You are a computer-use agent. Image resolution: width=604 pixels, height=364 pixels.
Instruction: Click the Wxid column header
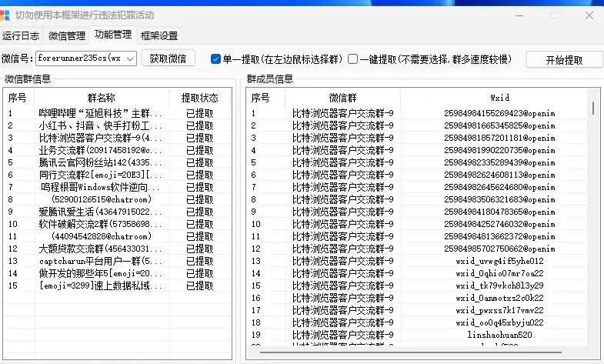[x=499, y=98]
